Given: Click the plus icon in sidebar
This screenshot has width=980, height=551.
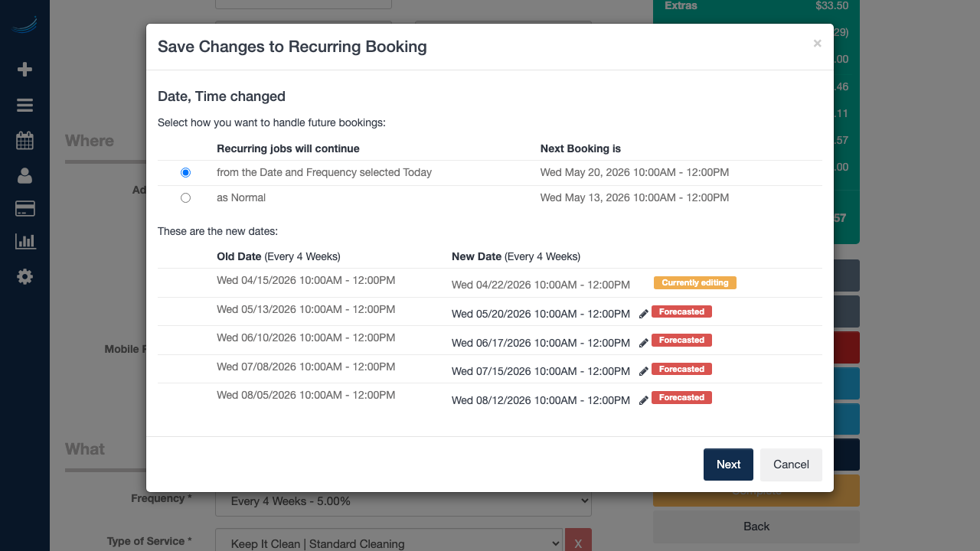Looking at the screenshot, I should coord(24,70).
